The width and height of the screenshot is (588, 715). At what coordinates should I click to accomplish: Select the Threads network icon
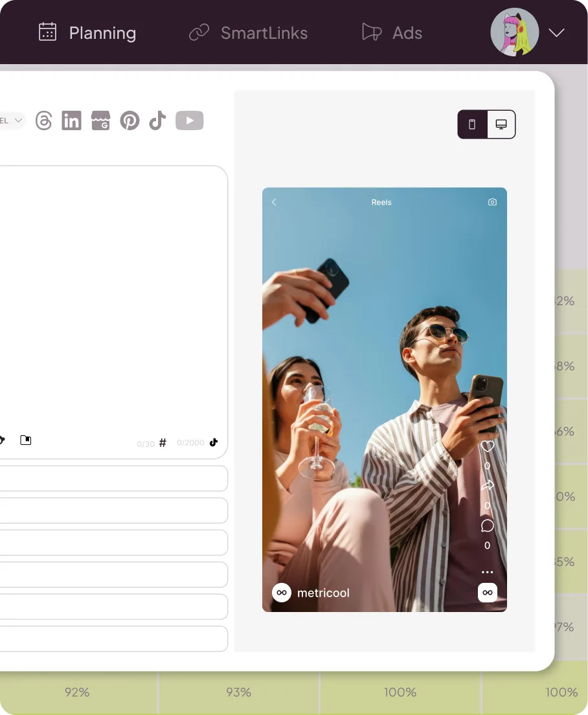(x=43, y=120)
